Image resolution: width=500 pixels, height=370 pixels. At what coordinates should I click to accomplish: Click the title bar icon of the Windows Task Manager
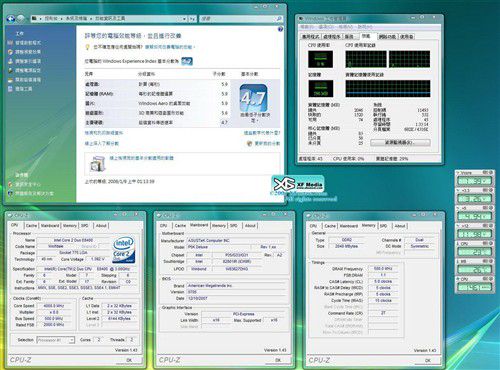[x=301, y=19]
